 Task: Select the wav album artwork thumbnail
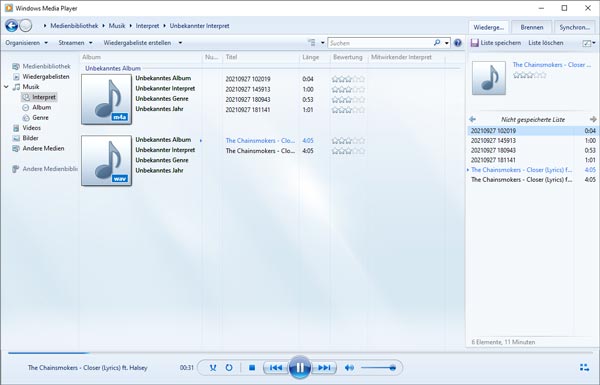[106, 161]
